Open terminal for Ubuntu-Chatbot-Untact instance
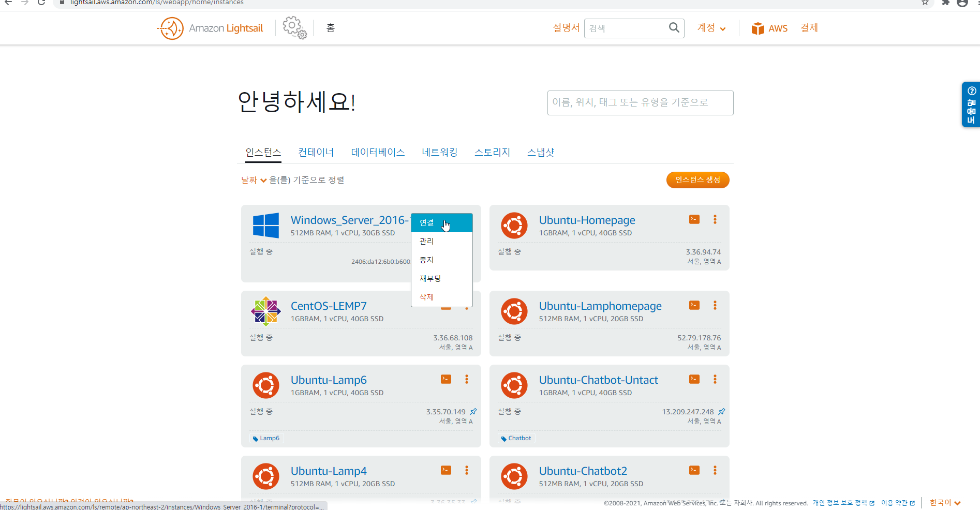This screenshot has height=510, width=980. [694, 379]
